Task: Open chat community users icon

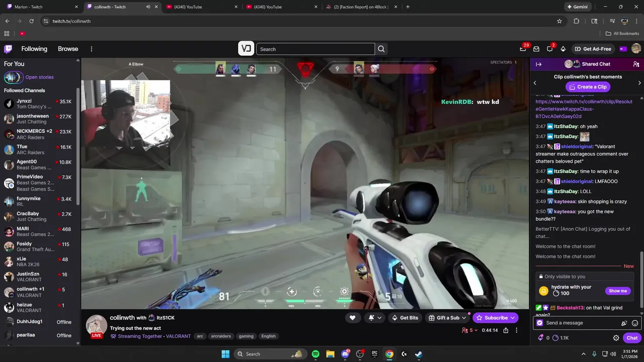Action: [x=636, y=64]
